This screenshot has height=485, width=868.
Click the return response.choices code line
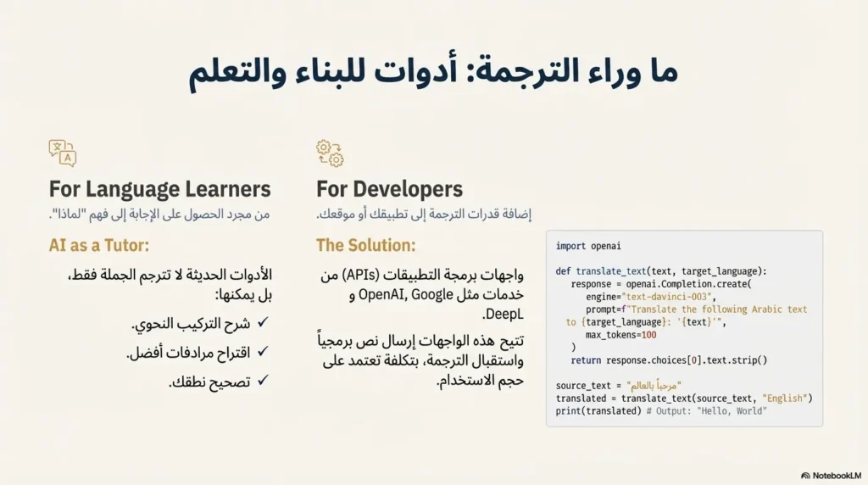click(670, 360)
